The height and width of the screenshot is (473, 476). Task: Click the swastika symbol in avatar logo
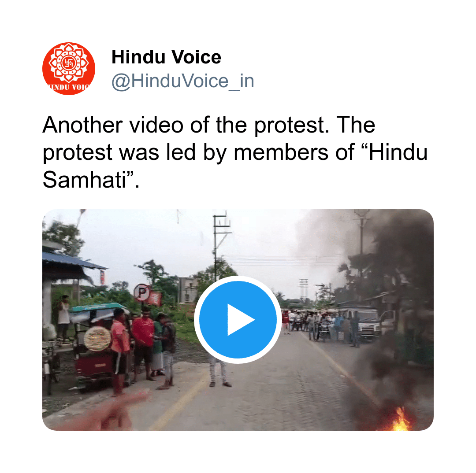69,63
